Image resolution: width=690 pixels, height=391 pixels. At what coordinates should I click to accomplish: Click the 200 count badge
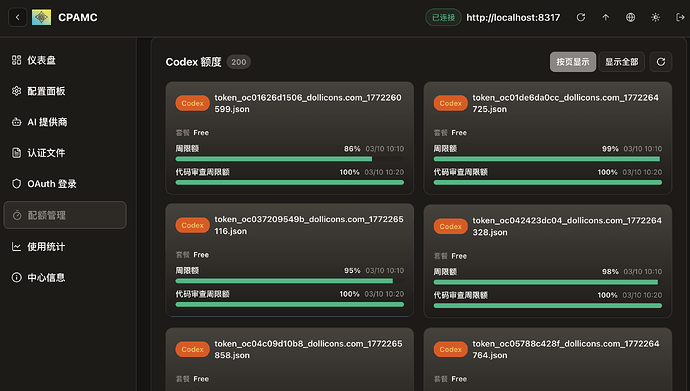[239, 62]
